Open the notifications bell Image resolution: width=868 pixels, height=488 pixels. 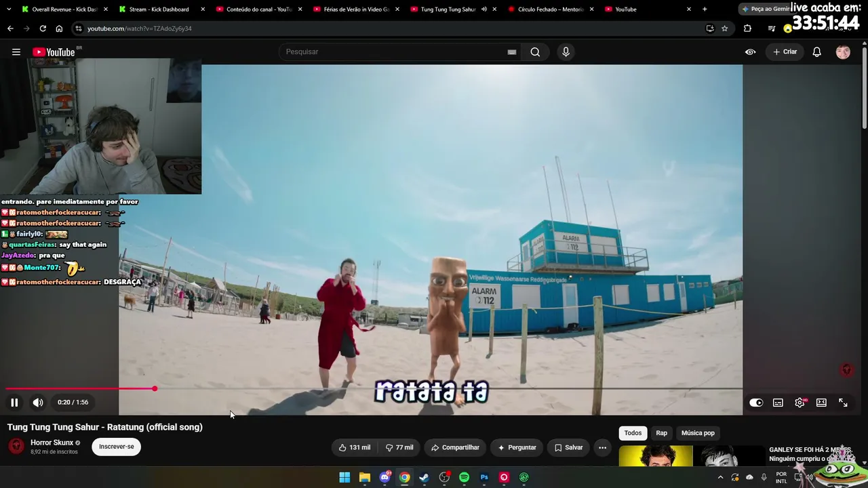pyautogui.click(x=817, y=52)
